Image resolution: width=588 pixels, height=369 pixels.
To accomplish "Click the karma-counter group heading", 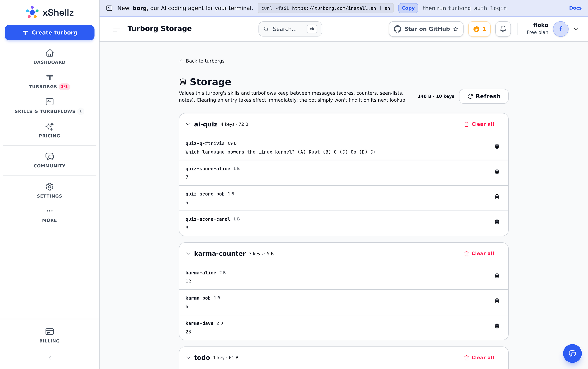I will coord(220,253).
